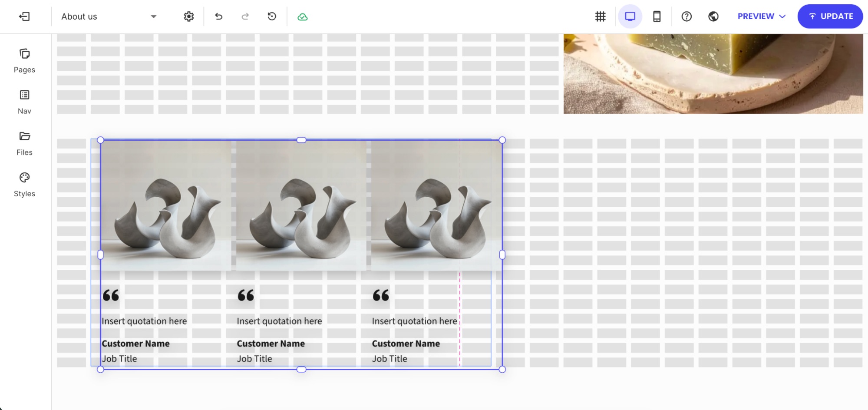This screenshot has height=410, width=868.
Task: Redo the last undone change
Action: coord(245,17)
